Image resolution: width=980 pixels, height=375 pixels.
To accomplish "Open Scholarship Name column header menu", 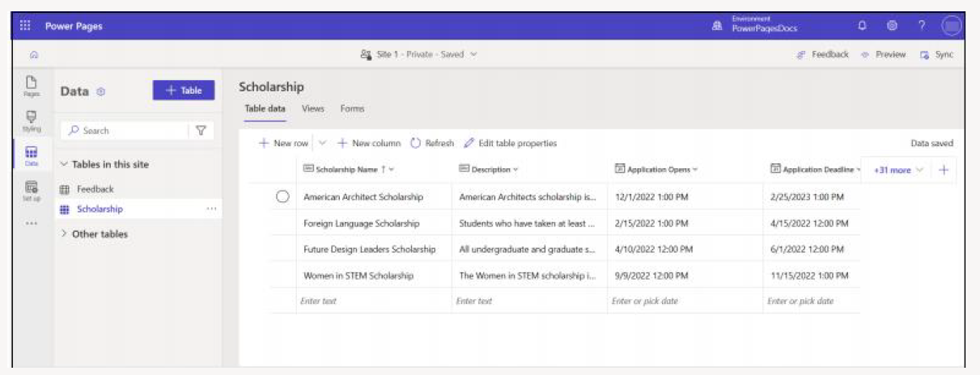I will pyautogui.click(x=349, y=170).
